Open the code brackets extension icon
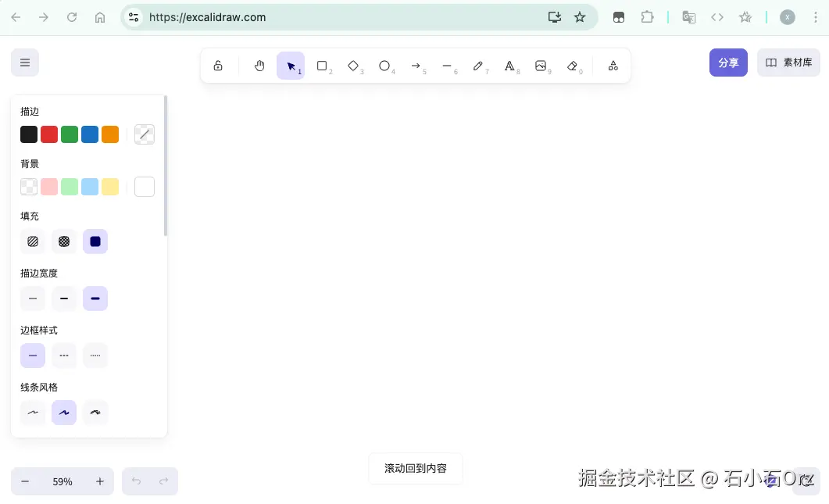Screen dimensions: 829x504 [717, 17]
